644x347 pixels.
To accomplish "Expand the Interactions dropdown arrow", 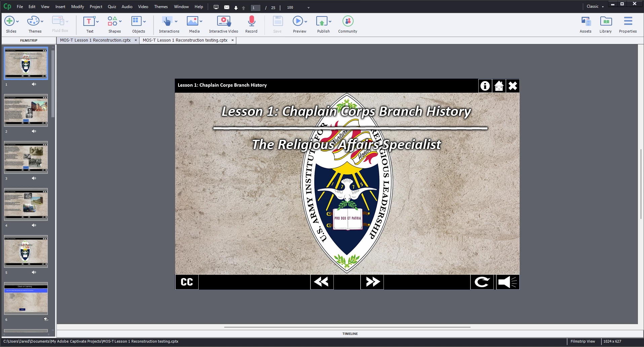I will pos(176,21).
